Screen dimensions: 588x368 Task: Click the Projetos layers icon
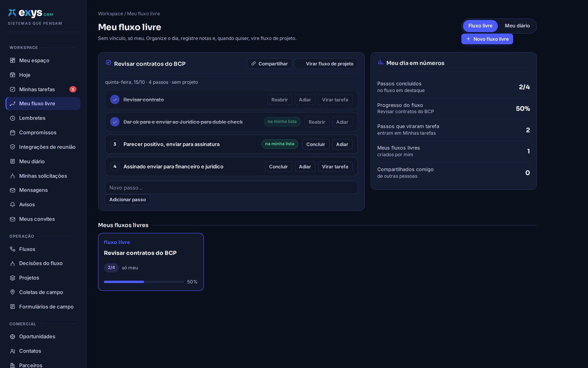12,278
